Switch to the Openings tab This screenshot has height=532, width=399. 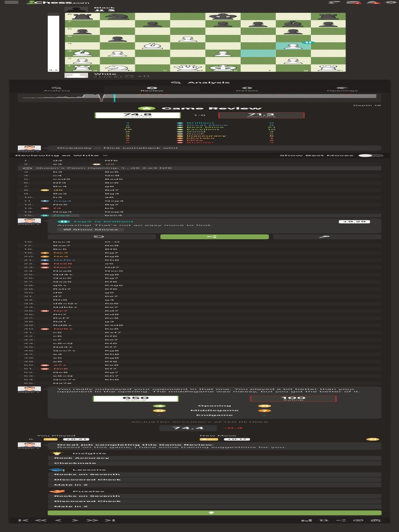tap(342, 89)
